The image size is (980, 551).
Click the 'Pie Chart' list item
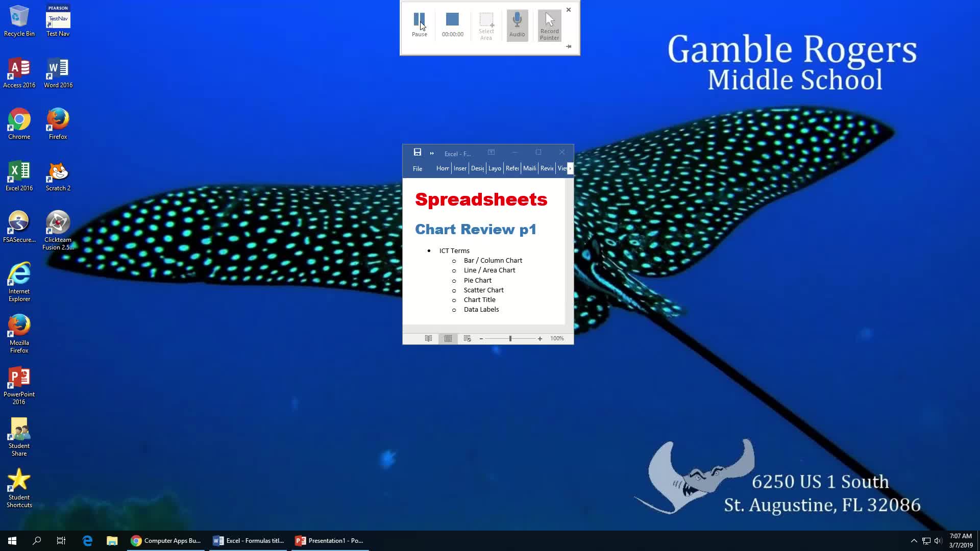pos(477,280)
